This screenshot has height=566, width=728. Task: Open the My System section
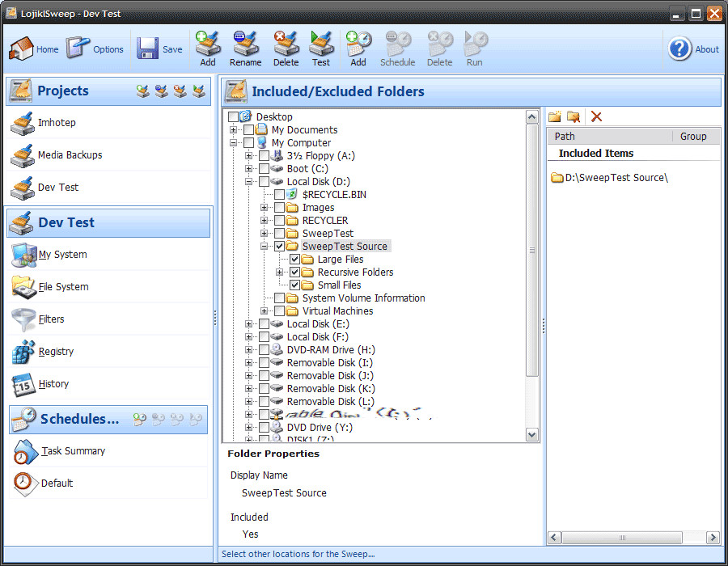(x=109, y=255)
